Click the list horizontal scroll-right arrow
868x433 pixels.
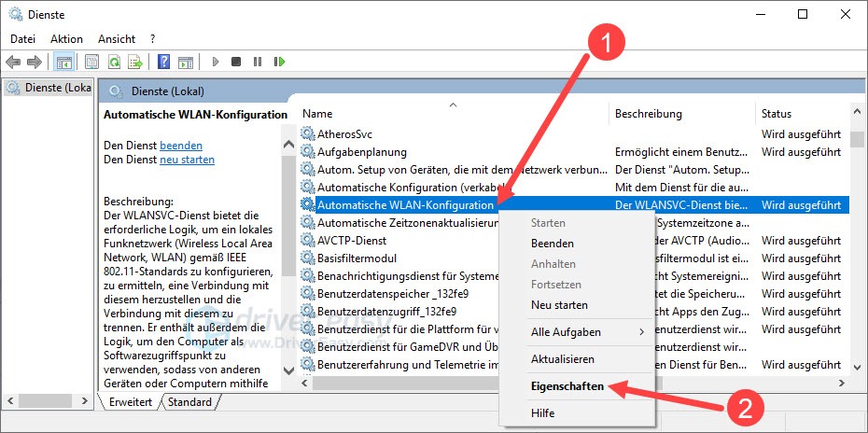pyautogui.click(x=842, y=383)
